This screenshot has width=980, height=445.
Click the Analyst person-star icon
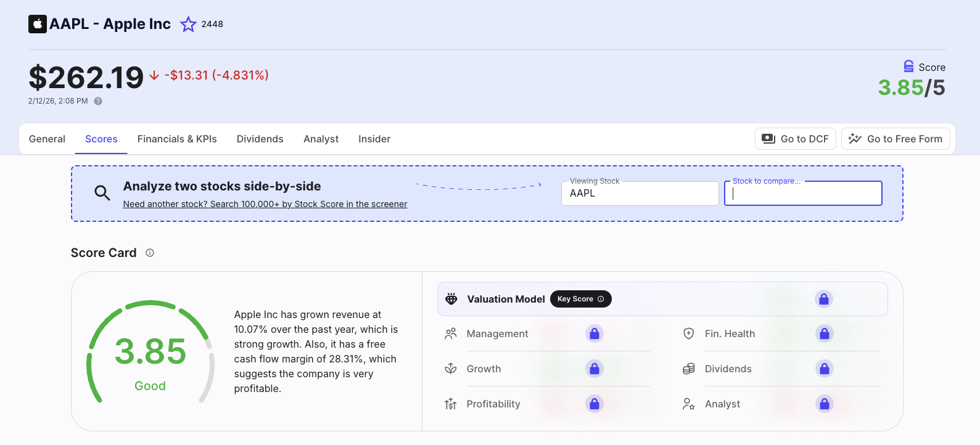coord(689,404)
